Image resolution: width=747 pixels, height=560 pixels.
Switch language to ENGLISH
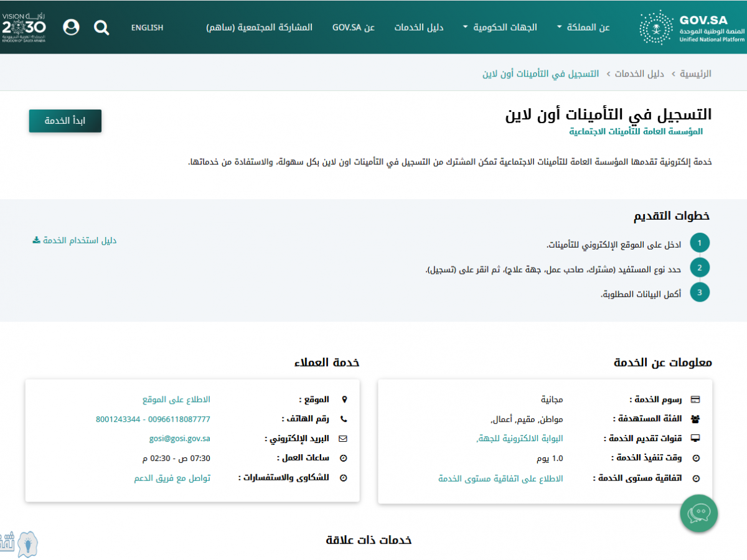pos(148,27)
